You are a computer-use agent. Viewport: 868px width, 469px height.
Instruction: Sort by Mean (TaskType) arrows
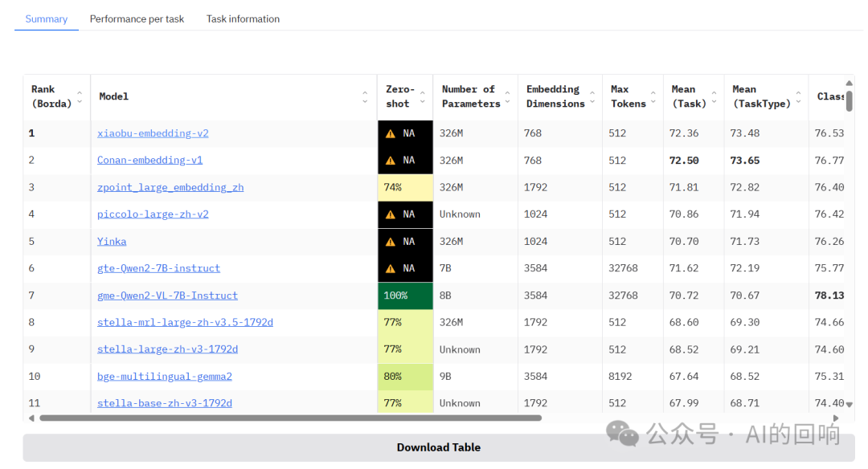(798, 97)
